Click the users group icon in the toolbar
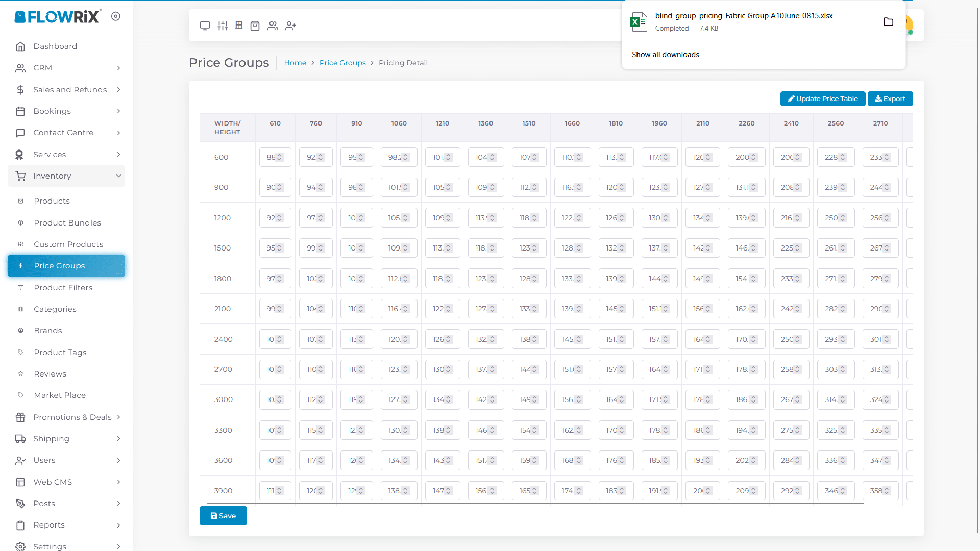 tap(273, 26)
